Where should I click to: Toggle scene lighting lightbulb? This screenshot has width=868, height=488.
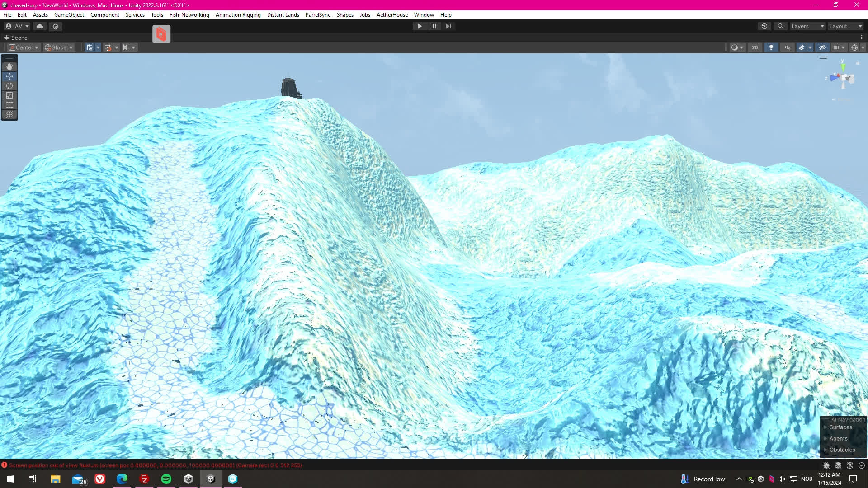coord(771,47)
